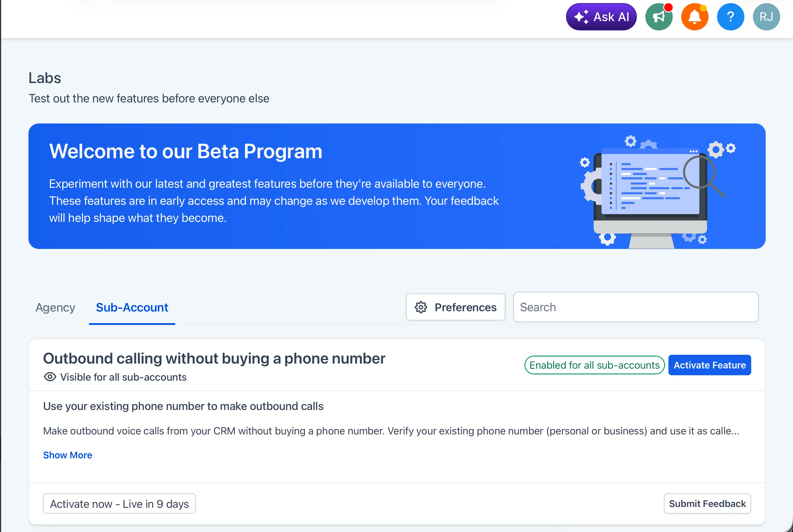Click the Welcome to our Beta Program banner
The width and height of the screenshot is (793, 532).
pyautogui.click(x=185, y=151)
